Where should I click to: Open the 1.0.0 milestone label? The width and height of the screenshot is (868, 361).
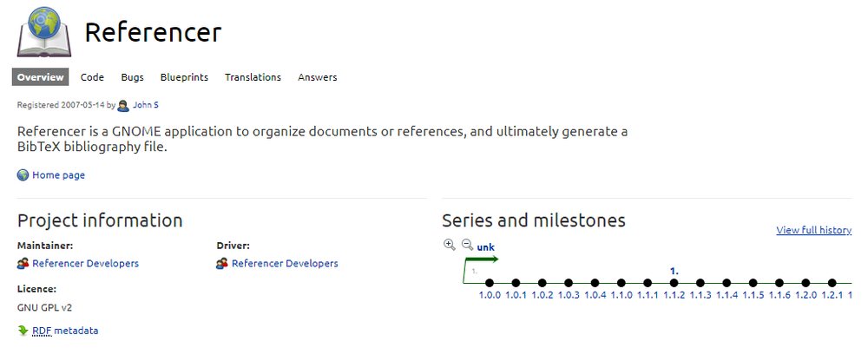pos(490,295)
